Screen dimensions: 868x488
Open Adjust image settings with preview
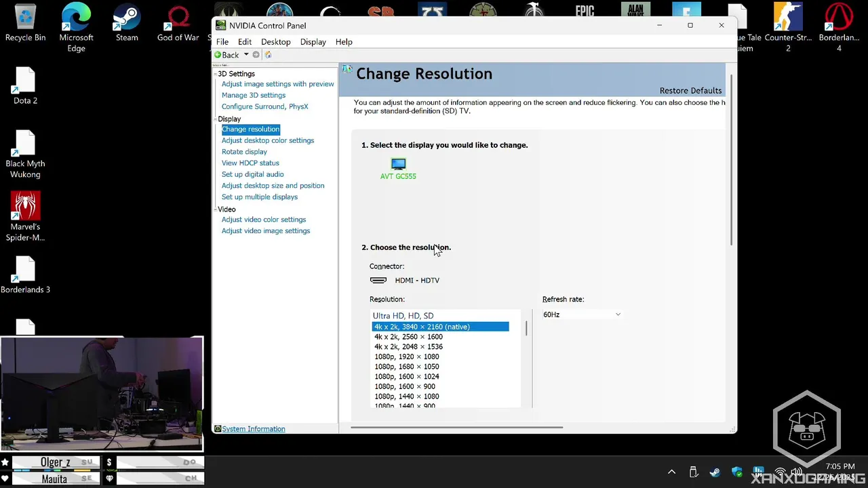pyautogui.click(x=277, y=84)
